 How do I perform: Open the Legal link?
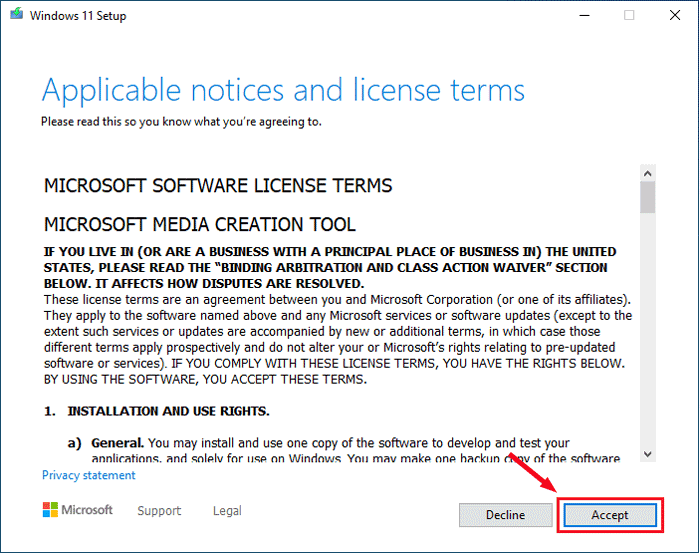click(x=227, y=510)
